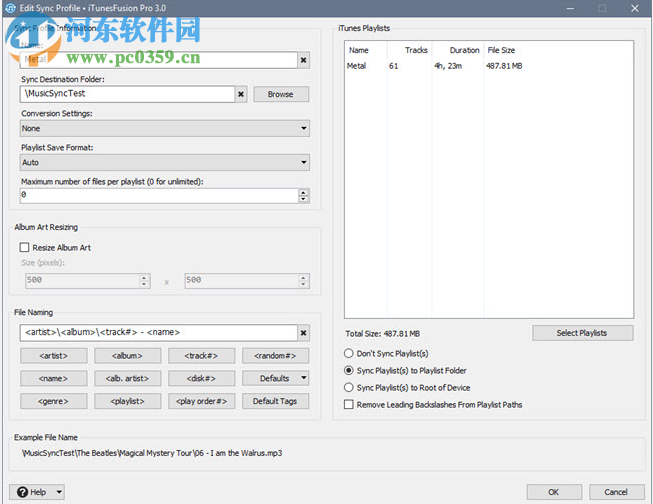Sort playlists by Name column header
This screenshot has height=504, width=653.
[366, 50]
